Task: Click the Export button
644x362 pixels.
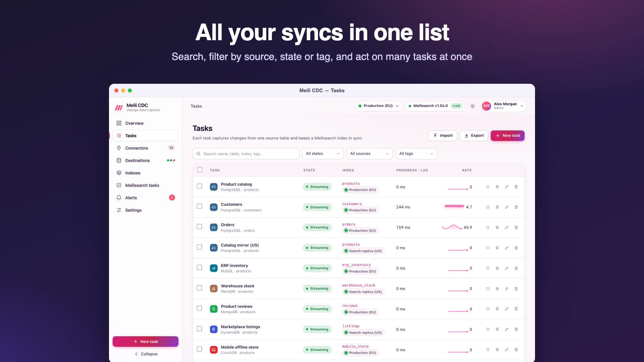Action: (474, 136)
